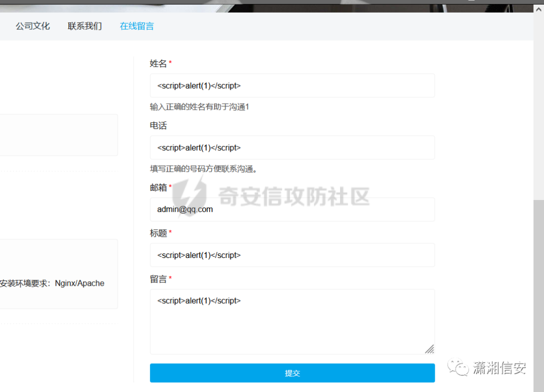Click the 安装环境要求 Nginx/Apache text
The width and height of the screenshot is (544, 392).
[x=52, y=283]
